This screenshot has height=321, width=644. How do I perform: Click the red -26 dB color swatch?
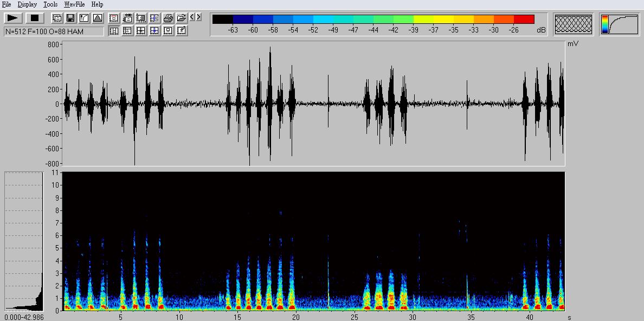coord(524,20)
